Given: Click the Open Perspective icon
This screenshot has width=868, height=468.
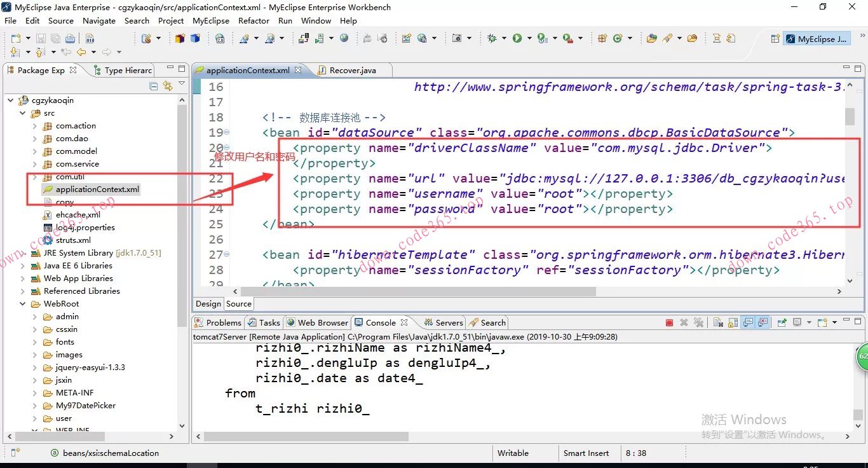Looking at the screenshot, I should point(775,39).
